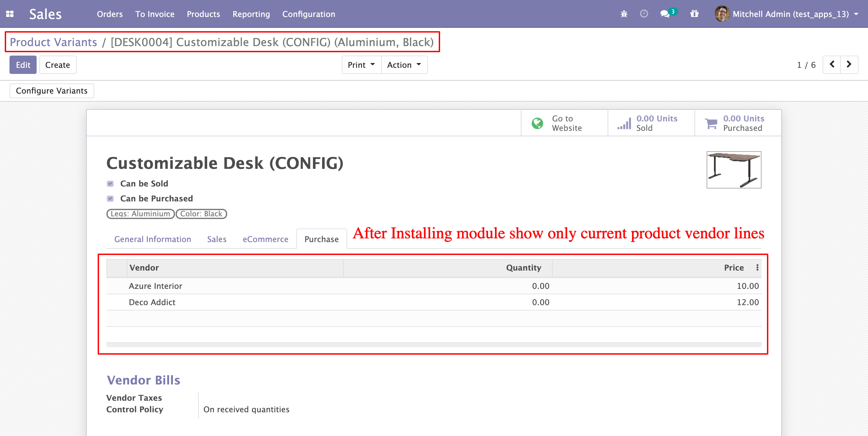Toggle the Can be Sold checkbox

110,184
